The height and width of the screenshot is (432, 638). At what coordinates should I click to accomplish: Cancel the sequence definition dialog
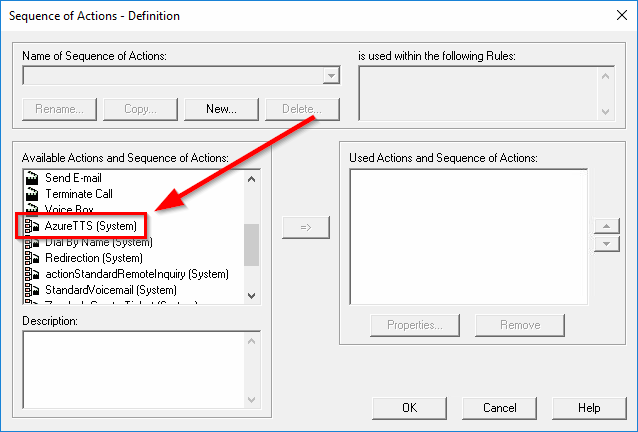click(x=500, y=408)
